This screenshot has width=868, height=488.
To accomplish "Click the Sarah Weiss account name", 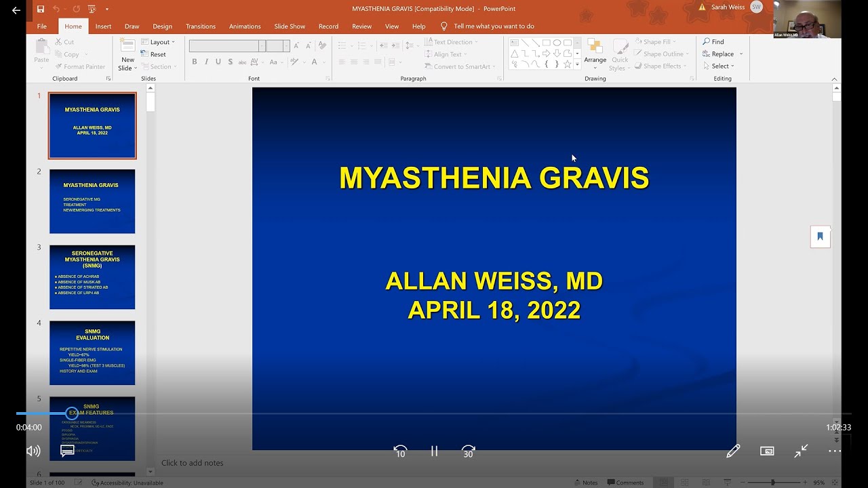I will [728, 7].
